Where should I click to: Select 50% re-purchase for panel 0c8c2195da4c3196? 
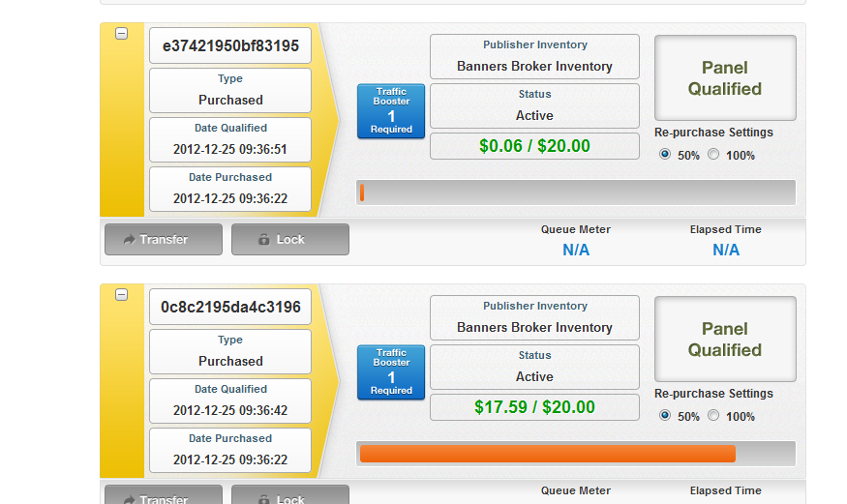(665, 416)
